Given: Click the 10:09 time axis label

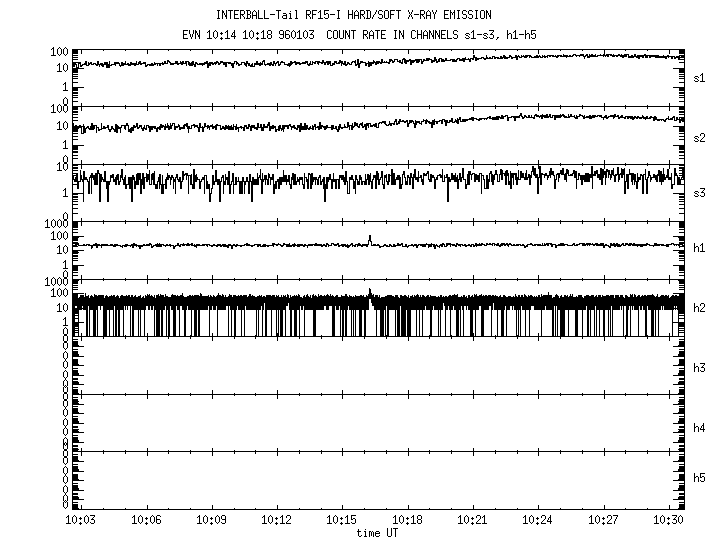Looking at the screenshot, I should (x=211, y=521).
